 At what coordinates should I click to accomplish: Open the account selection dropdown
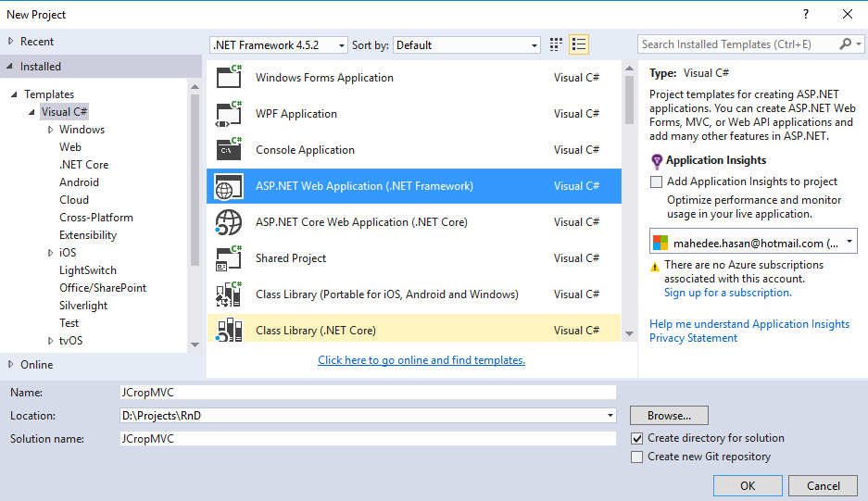[x=753, y=243]
